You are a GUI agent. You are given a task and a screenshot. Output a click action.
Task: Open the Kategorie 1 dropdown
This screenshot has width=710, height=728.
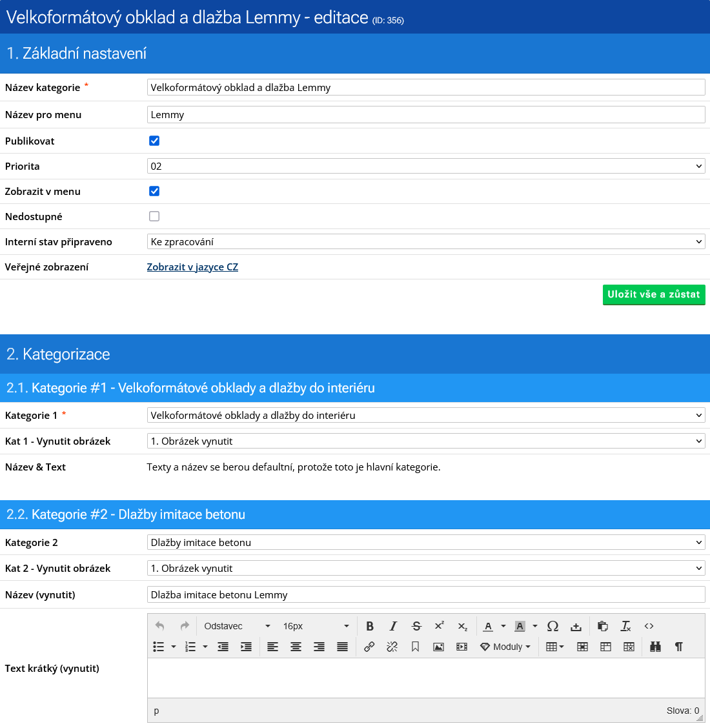[426, 416]
